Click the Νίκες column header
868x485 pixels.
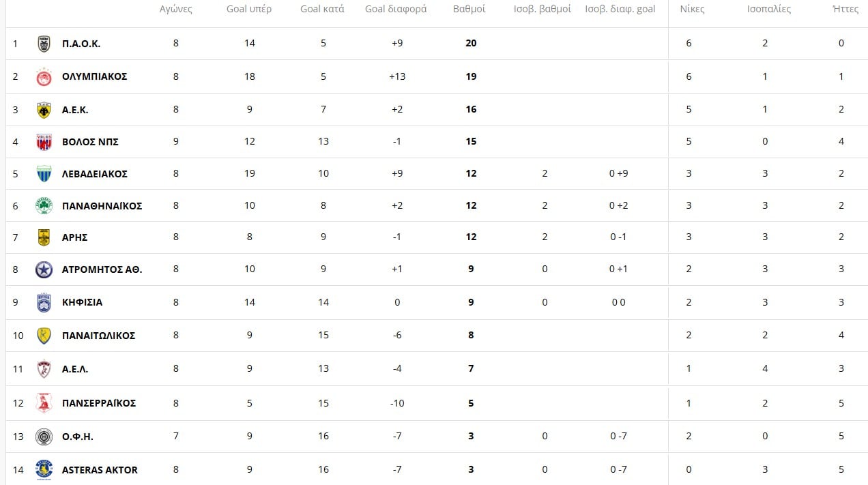[692, 10]
